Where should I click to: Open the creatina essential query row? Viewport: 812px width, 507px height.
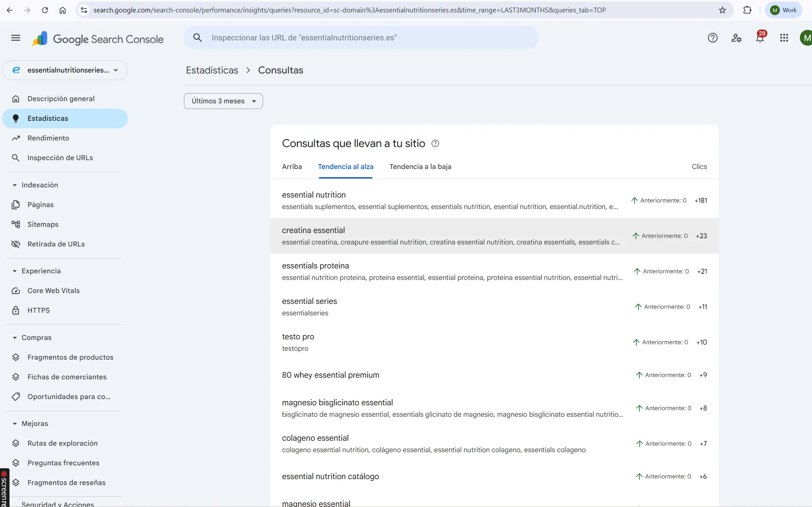[x=494, y=236]
